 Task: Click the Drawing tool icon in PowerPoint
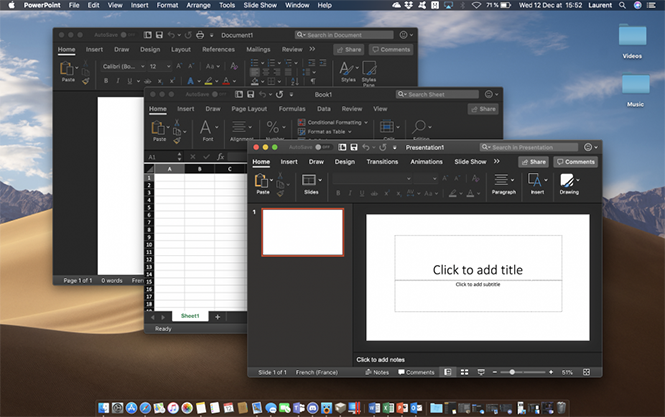568,181
